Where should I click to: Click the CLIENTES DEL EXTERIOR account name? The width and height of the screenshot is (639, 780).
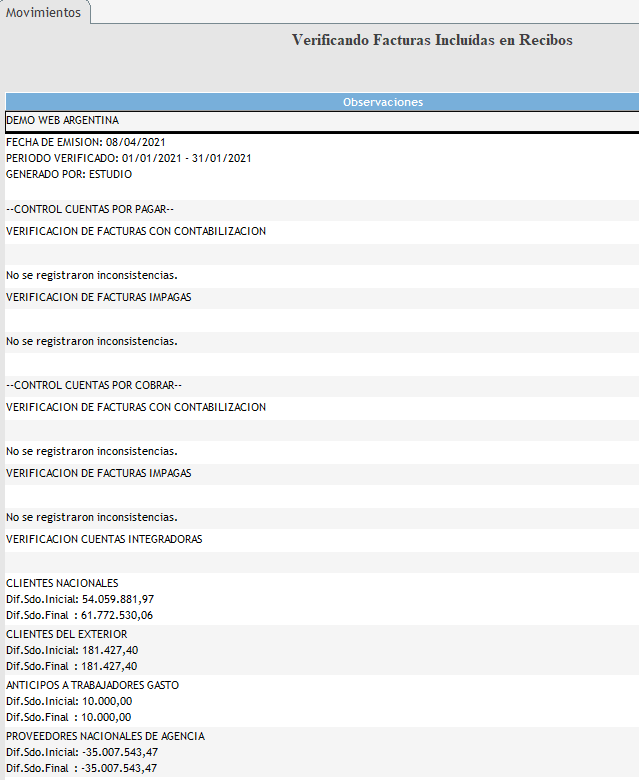click(66, 634)
